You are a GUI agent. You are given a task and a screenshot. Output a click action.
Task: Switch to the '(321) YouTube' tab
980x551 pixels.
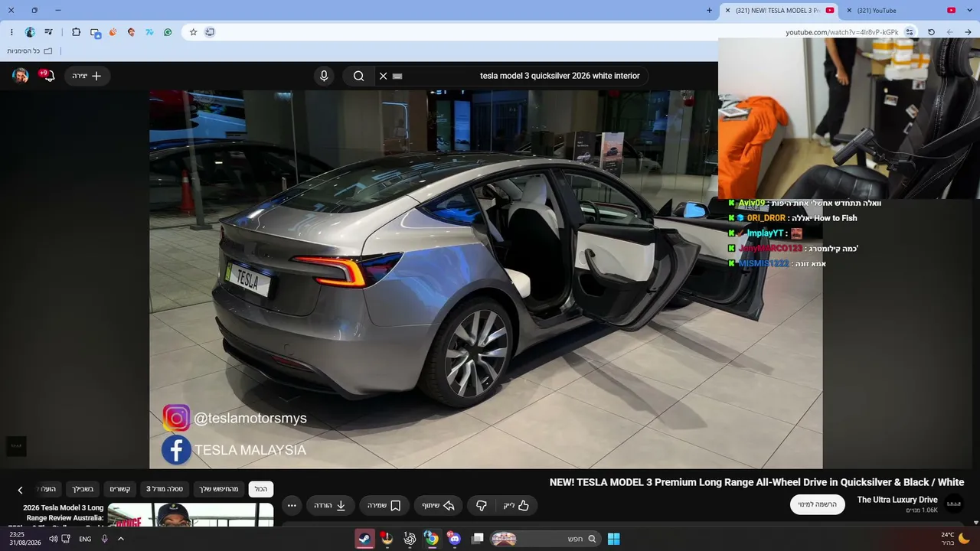(900, 11)
